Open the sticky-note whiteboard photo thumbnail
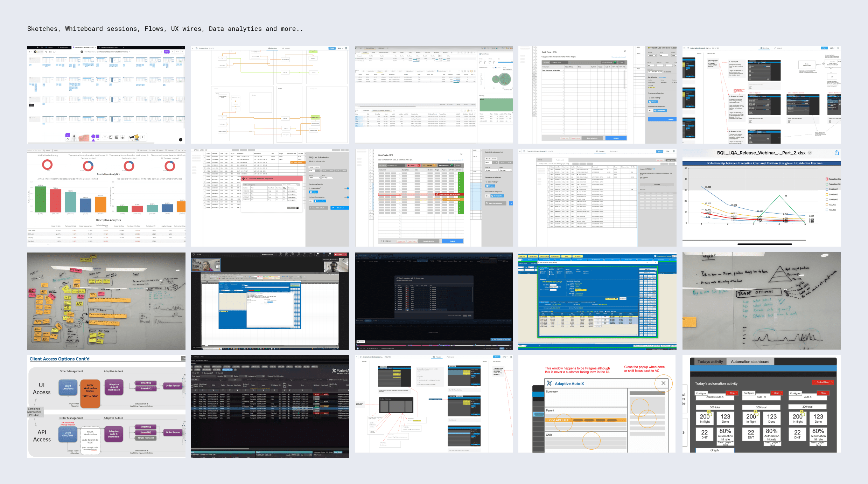 coord(106,301)
